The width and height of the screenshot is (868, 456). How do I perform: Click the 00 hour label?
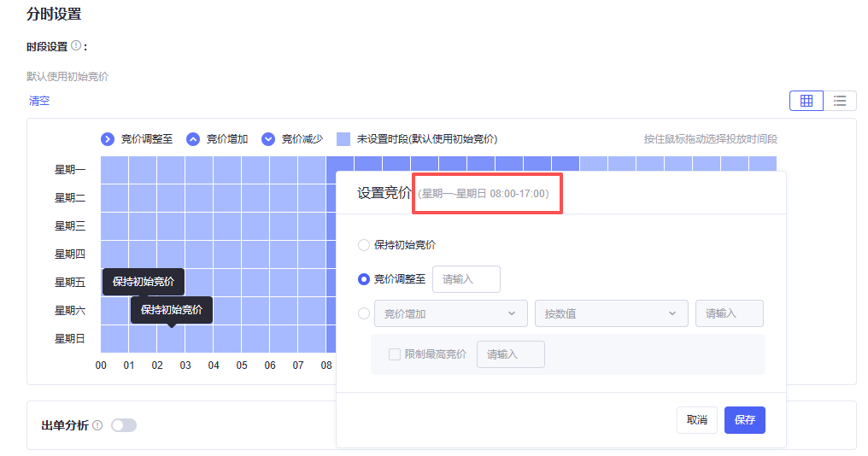pos(101,365)
